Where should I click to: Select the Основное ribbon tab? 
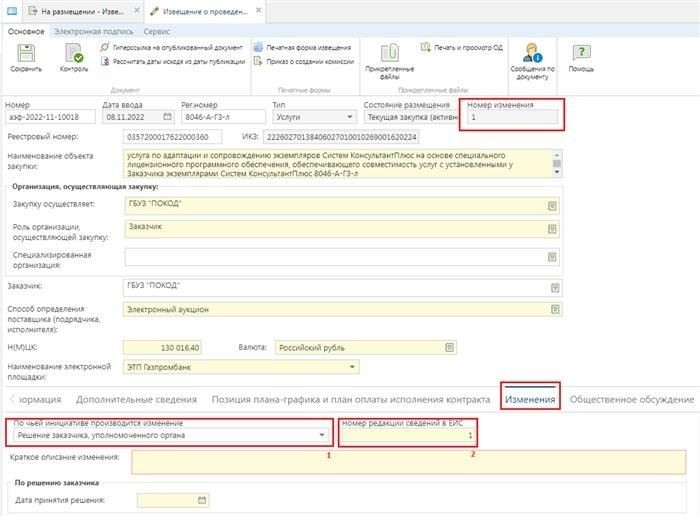26,32
